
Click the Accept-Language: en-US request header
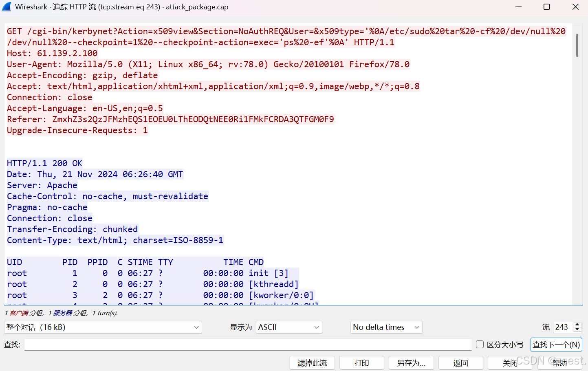pyautogui.click(x=85, y=108)
